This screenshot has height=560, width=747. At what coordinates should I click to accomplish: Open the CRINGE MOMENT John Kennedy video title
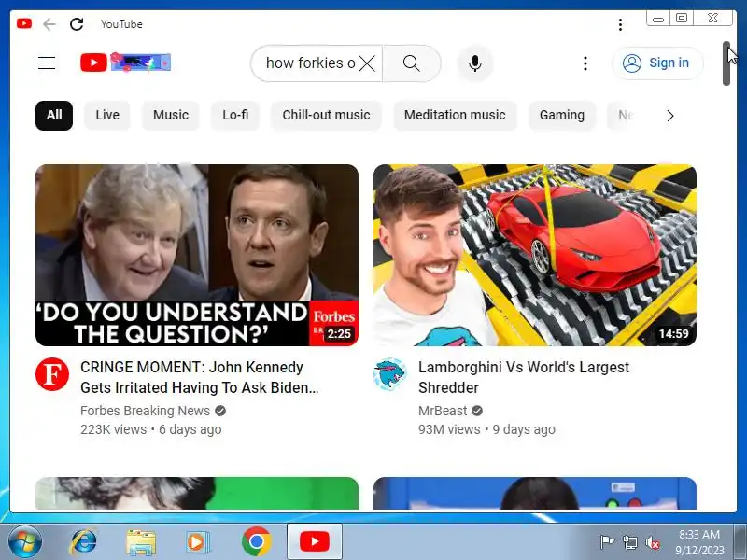[x=200, y=377]
